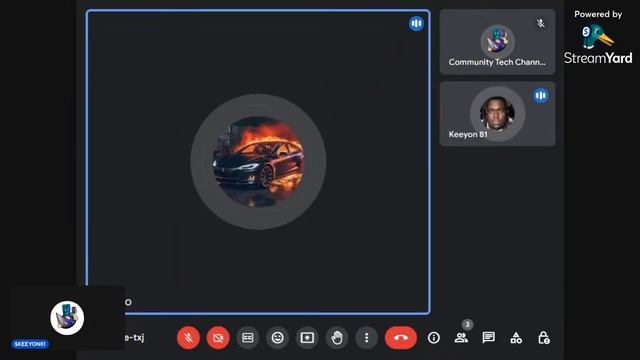Select the Keeyon 81 participant tile
Viewport: 640px width, 360px height.
point(498,114)
